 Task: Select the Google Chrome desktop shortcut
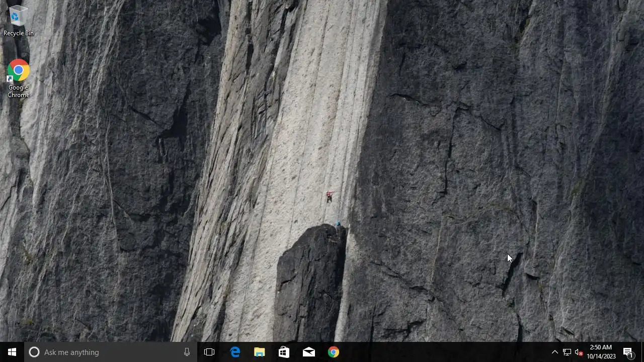(x=18, y=79)
